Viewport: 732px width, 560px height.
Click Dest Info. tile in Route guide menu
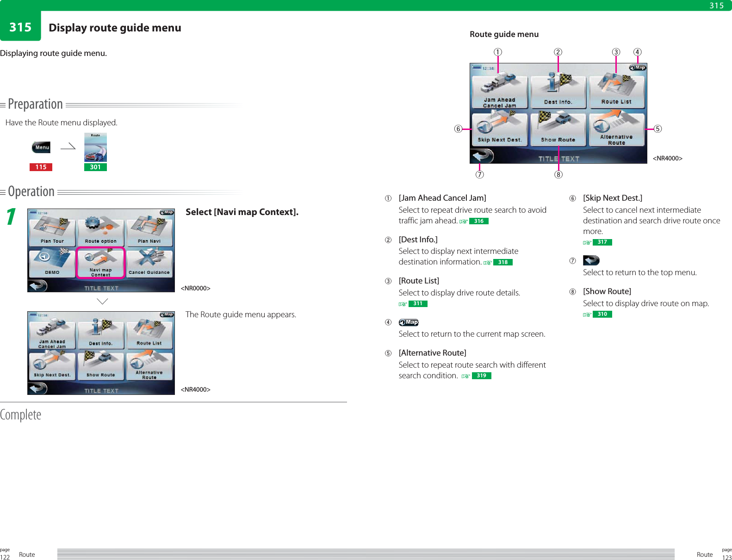(558, 91)
